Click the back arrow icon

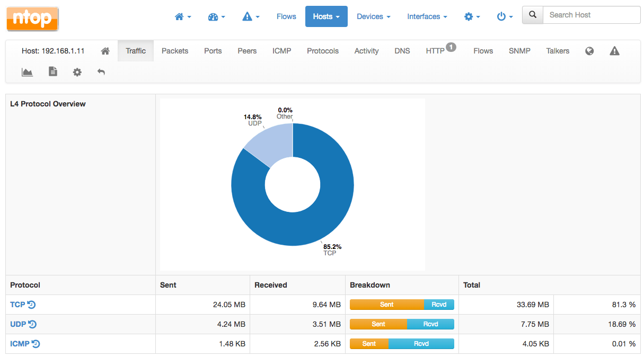(x=101, y=72)
